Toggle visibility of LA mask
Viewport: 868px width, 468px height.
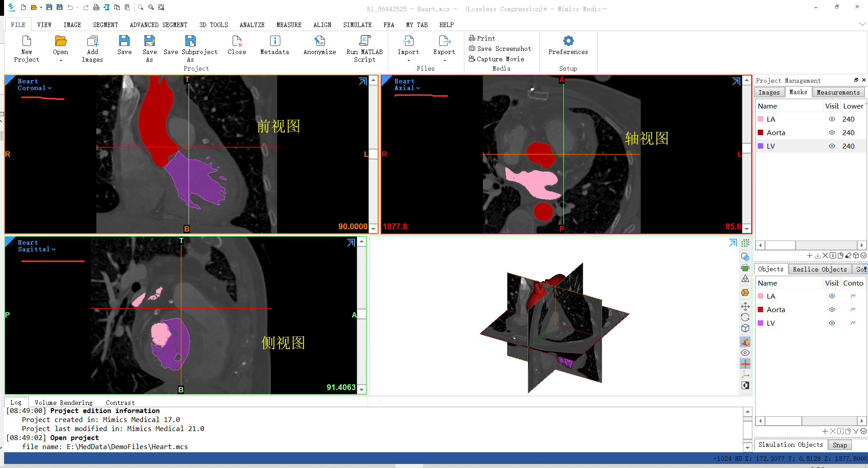click(x=832, y=119)
